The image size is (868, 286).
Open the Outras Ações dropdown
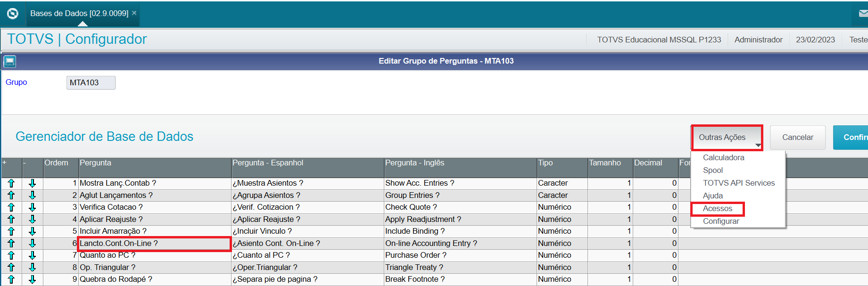727,138
